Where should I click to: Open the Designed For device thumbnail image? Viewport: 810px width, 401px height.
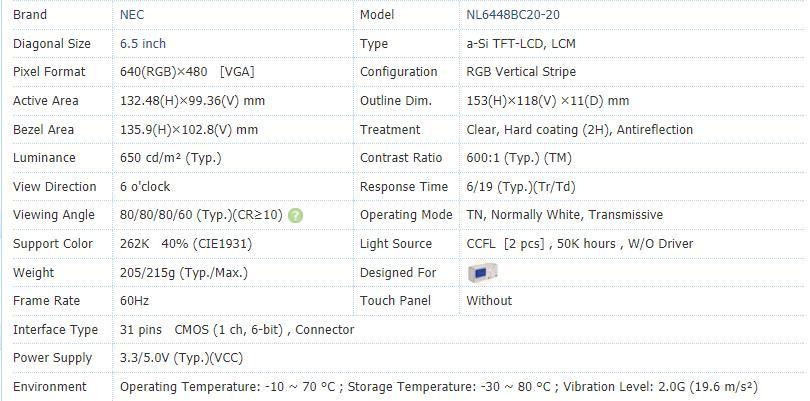482,272
